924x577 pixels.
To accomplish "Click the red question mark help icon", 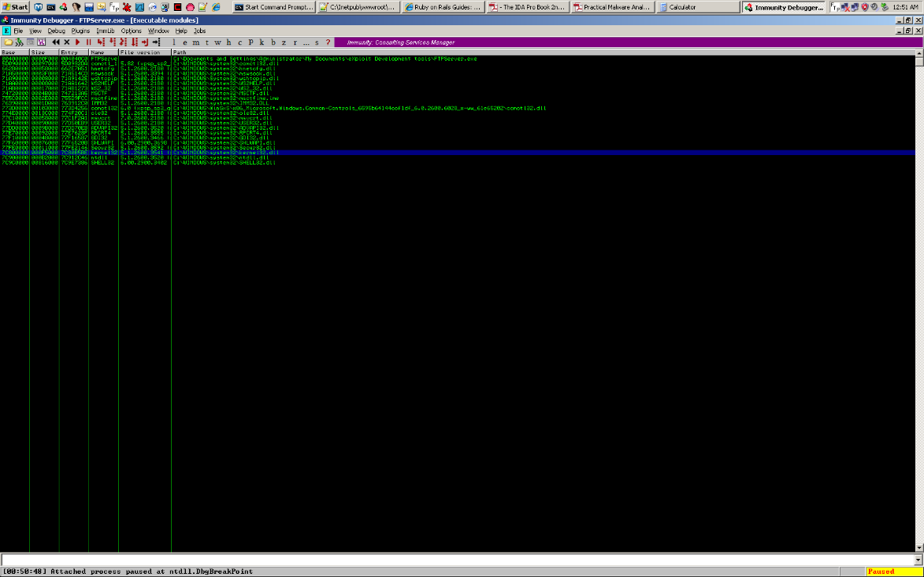I will coord(328,42).
